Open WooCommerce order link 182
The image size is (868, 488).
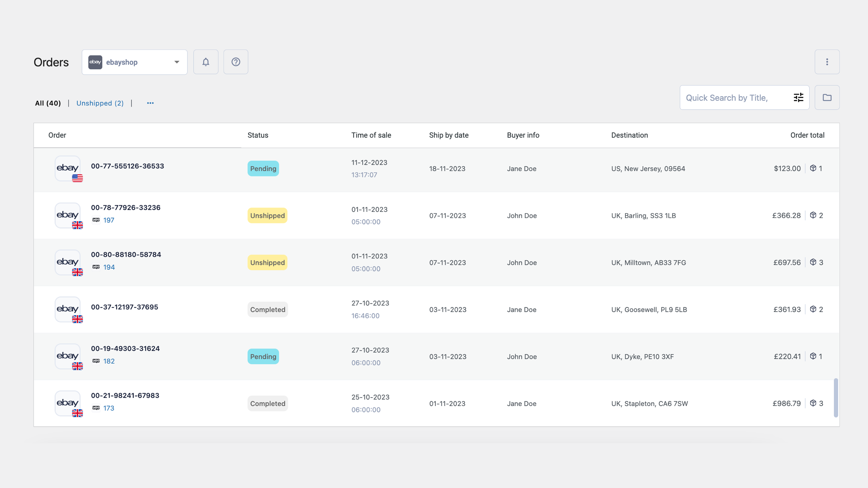[109, 361]
